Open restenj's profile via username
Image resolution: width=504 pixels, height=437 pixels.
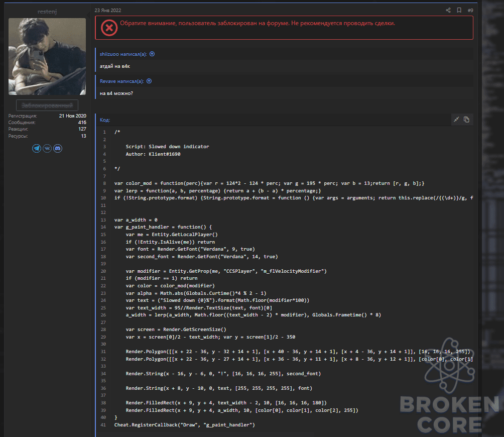(x=47, y=12)
